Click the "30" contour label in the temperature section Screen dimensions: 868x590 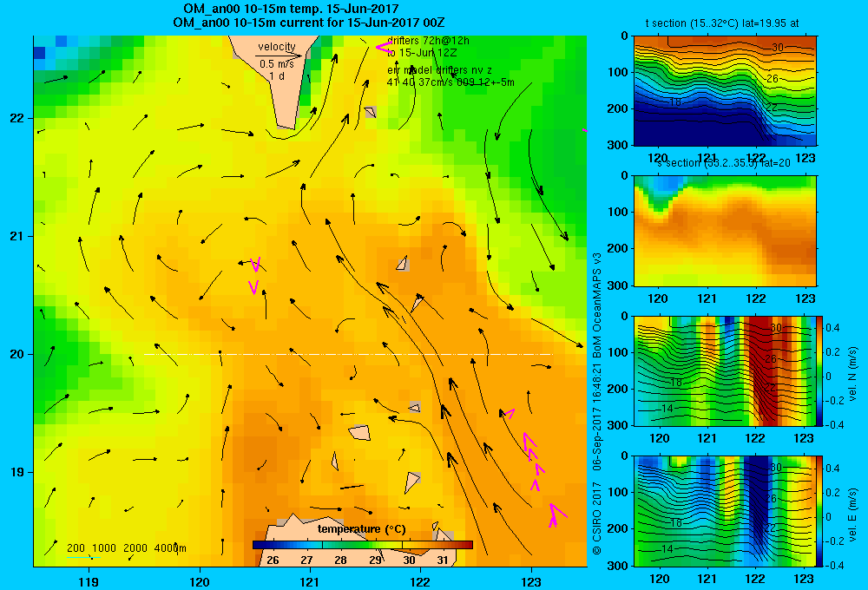pyautogui.click(x=778, y=48)
